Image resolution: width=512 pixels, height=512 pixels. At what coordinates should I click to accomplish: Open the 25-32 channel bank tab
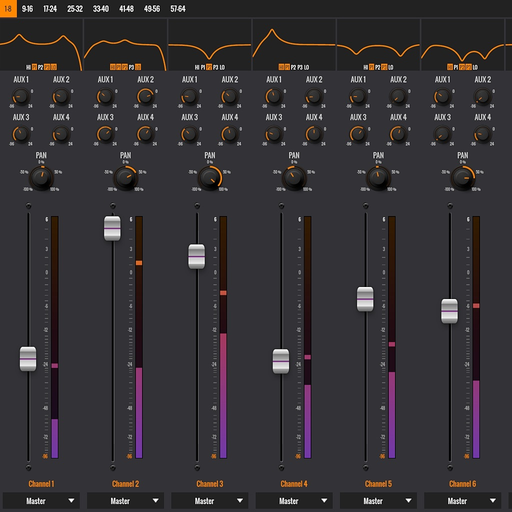click(75, 8)
